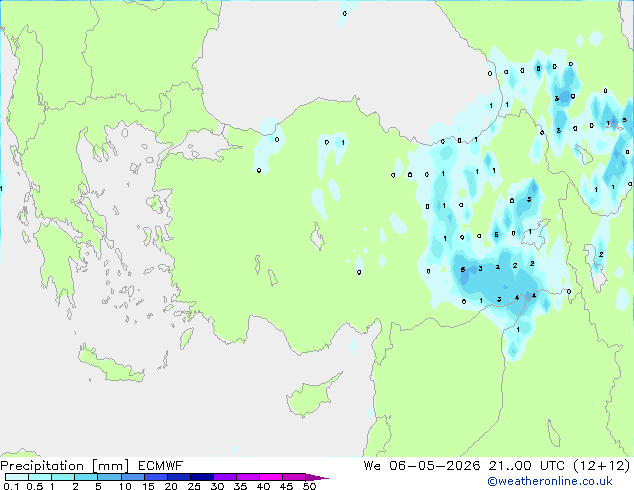Click the 50 legend scale value

tap(309, 486)
